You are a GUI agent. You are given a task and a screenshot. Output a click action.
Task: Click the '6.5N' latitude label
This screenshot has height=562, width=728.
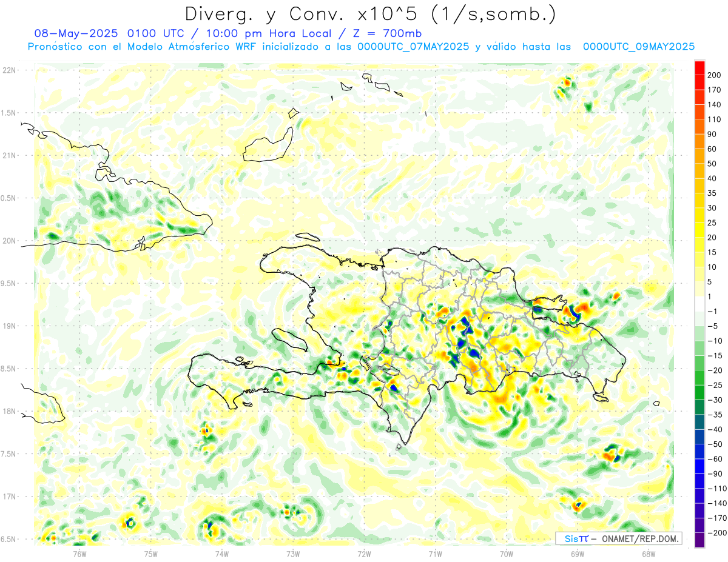[8, 539]
